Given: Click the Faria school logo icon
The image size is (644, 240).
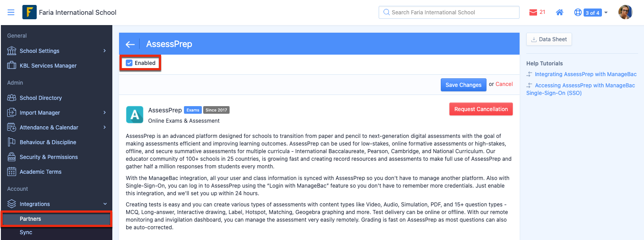Looking at the screenshot, I should click(x=29, y=12).
